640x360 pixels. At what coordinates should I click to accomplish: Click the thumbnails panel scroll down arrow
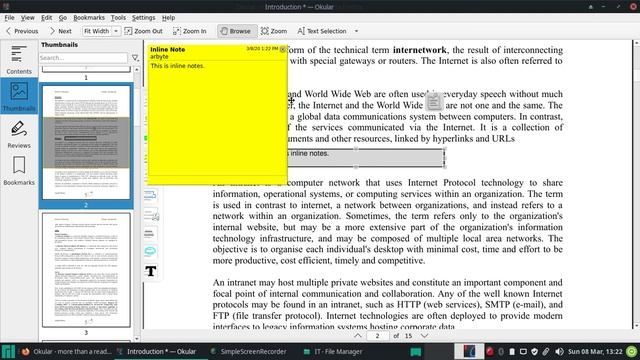137,338
